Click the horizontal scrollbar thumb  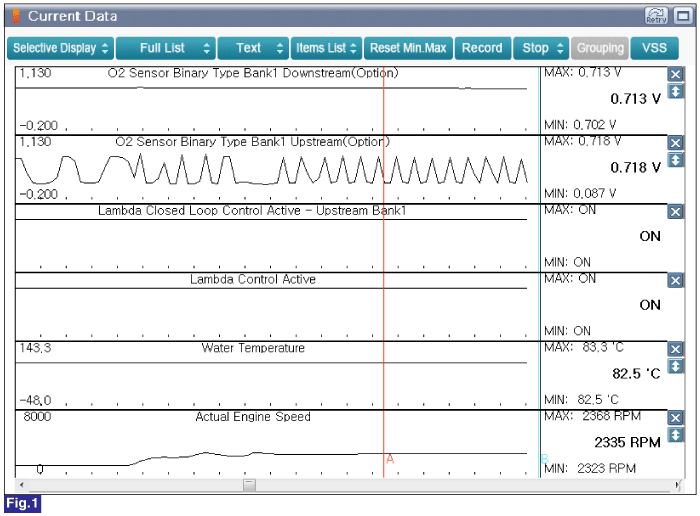(250, 485)
